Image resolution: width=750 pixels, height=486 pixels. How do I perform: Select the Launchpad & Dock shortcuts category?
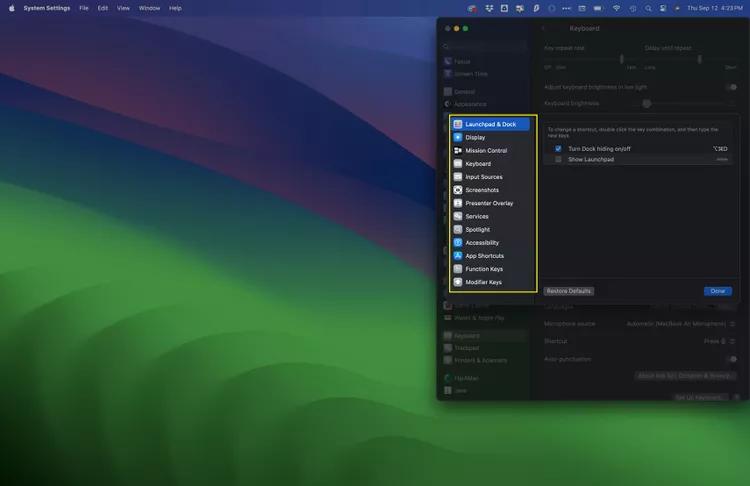coord(490,124)
